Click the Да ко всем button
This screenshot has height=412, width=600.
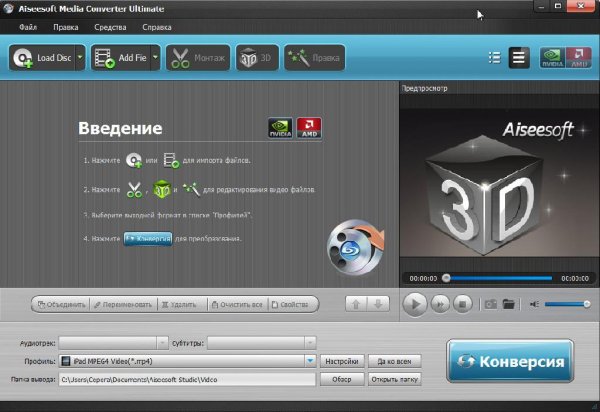pyautogui.click(x=395, y=361)
